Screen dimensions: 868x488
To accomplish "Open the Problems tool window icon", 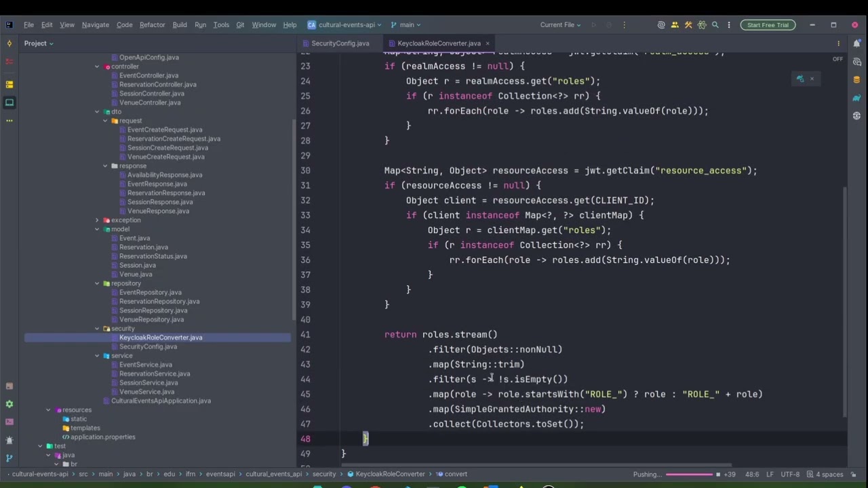I will tap(9, 440).
